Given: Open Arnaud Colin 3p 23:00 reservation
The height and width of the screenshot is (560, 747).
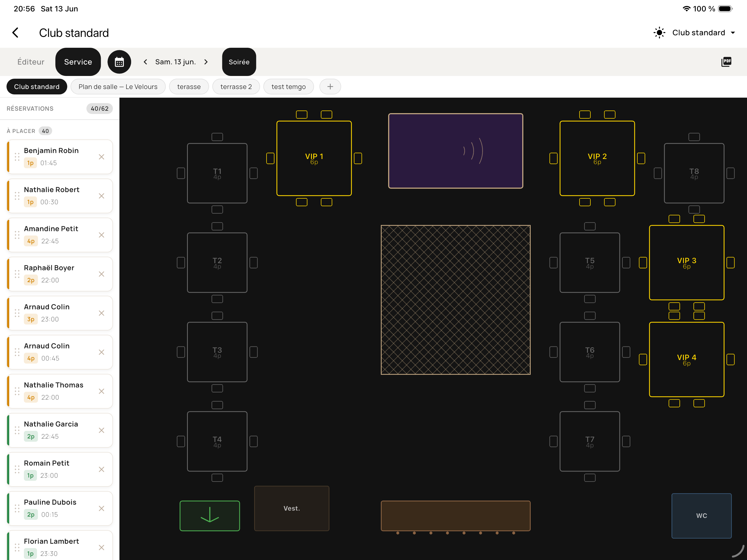Looking at the screenshot, I should 60,313.
